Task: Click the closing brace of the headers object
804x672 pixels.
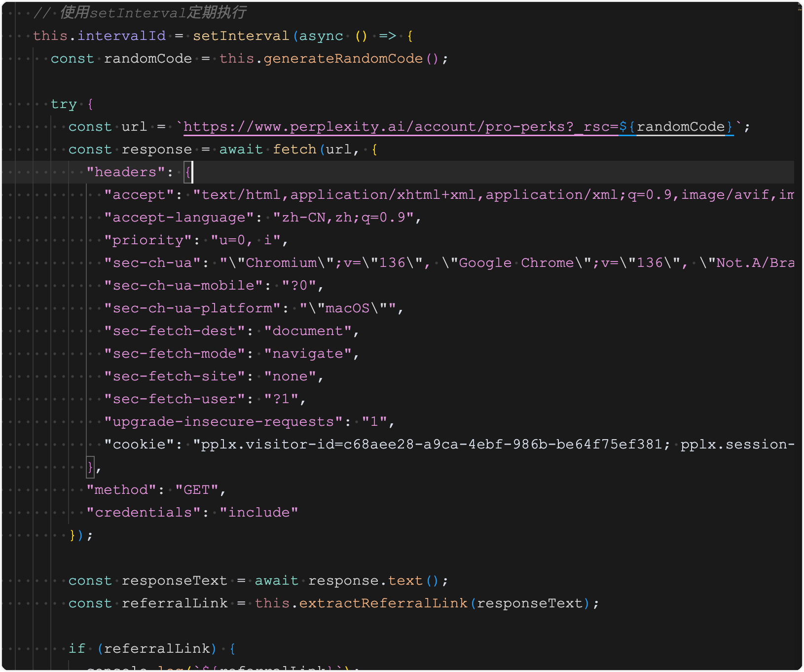Action: point(90,467)
